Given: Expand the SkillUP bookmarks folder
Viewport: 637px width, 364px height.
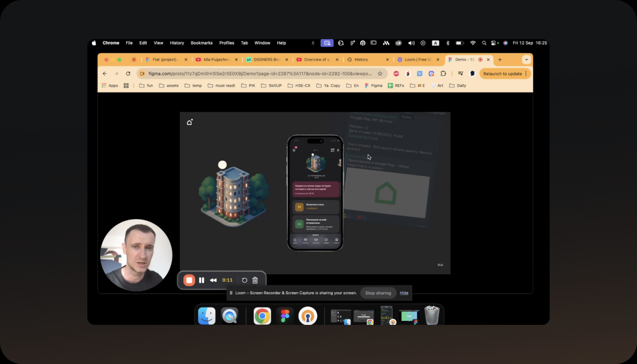Looking at the screenshot, I should pyautogui.click(x=271, y=86).
